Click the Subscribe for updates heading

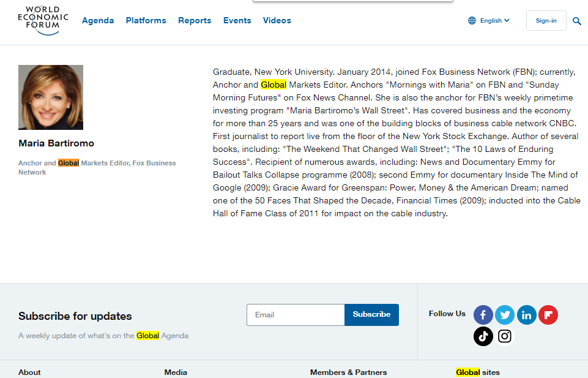point(75,316)
